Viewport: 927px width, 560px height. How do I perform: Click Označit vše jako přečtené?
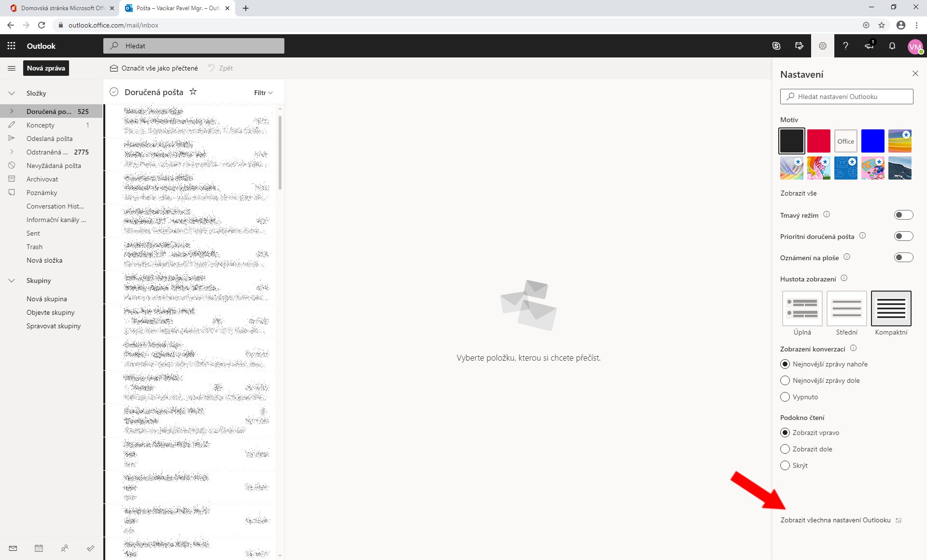tap(154, 68)
